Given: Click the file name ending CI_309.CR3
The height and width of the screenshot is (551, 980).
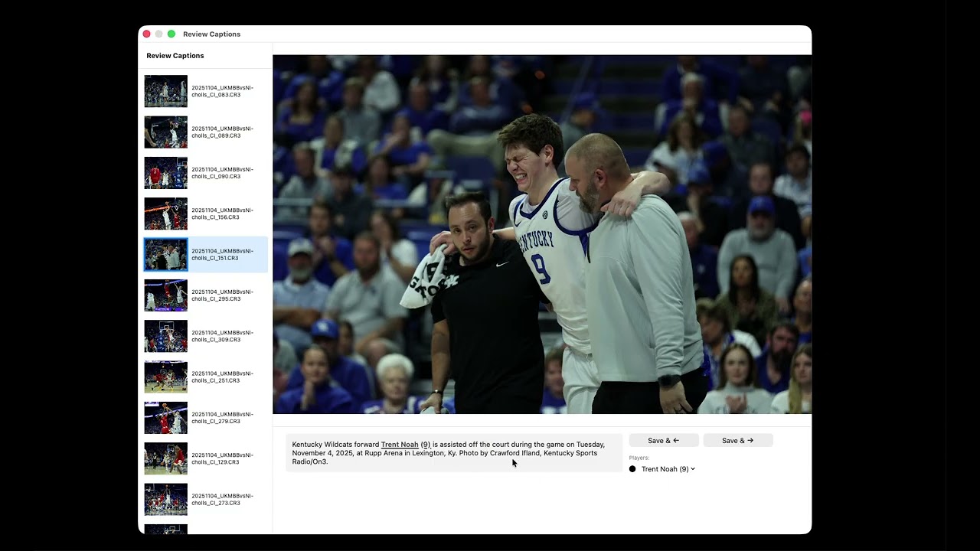Looking at the screenshot, I should [222, 336].
